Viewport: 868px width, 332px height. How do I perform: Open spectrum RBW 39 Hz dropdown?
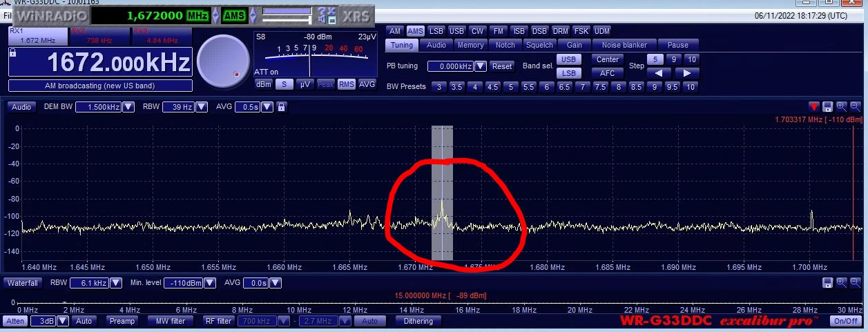point(202,107)
